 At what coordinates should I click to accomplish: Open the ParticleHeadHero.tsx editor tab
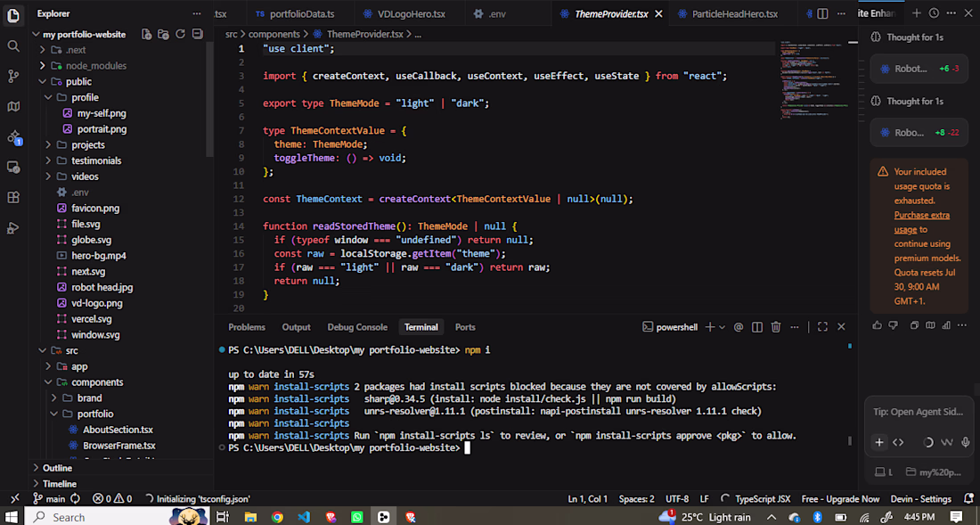pyautogui.click(x=735, y=13)
